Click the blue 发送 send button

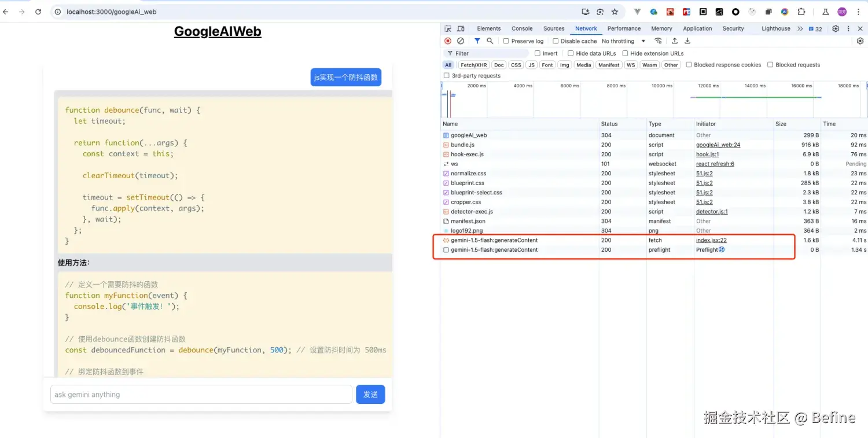370,395
